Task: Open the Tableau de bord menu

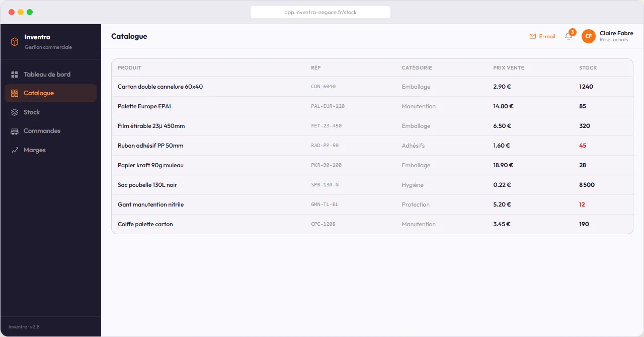Action: (x=47, y=75)
